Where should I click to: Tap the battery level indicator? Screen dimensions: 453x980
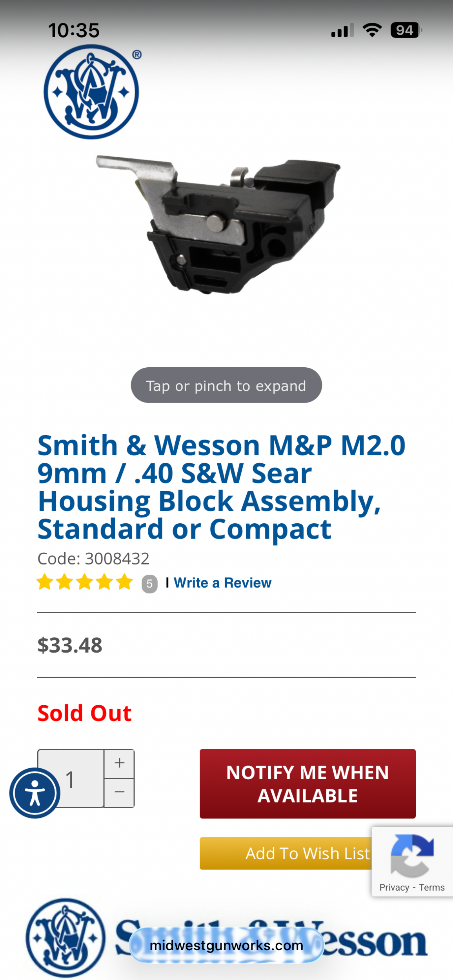pos(406,30)
